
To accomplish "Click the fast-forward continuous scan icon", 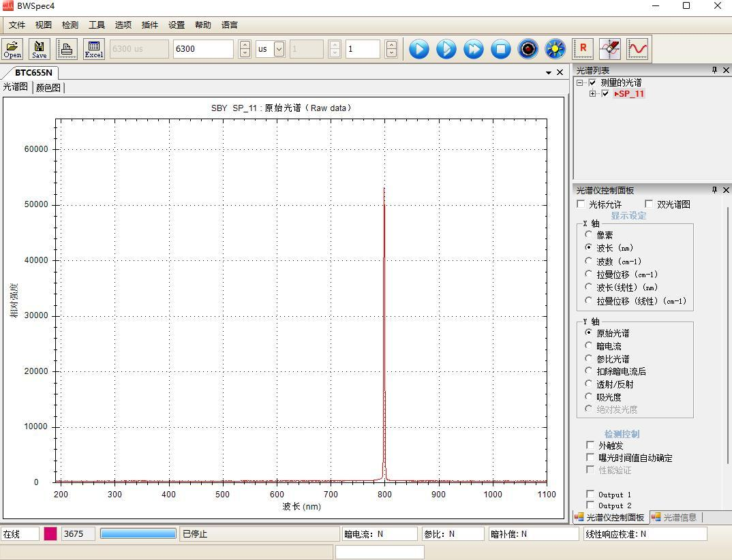I will click(474, 49).
